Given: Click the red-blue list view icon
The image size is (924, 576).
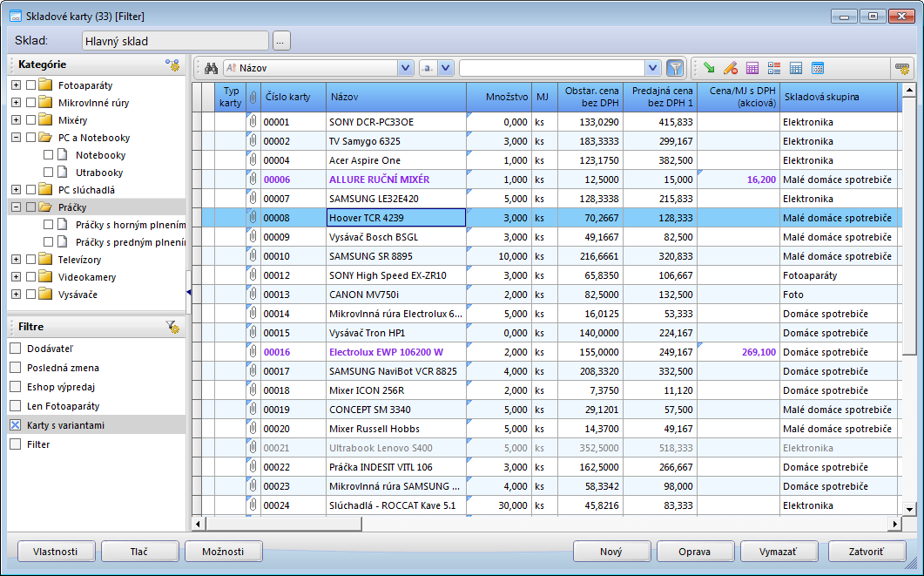Looking at the screenshot, I should pos(774,68).
